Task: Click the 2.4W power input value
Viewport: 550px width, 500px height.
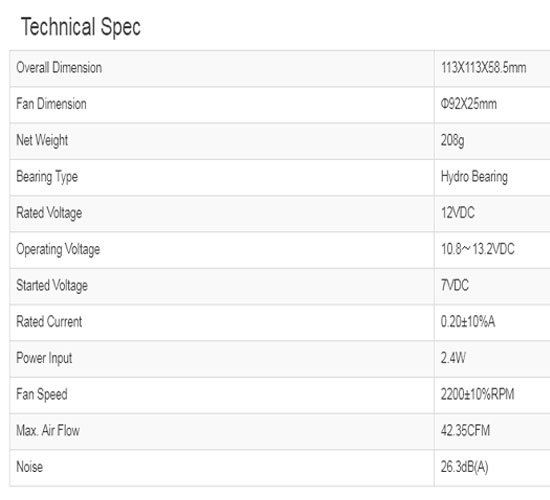Action: coord(453,358)
